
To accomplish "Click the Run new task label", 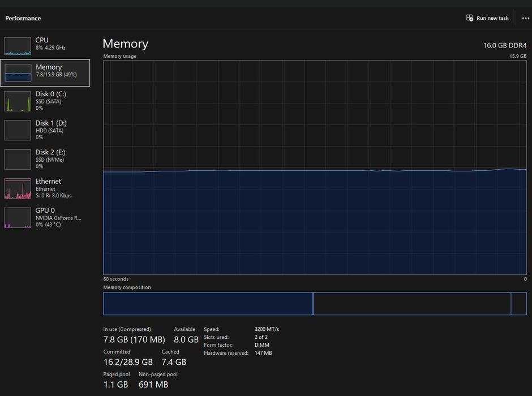I will coord(492,18).
